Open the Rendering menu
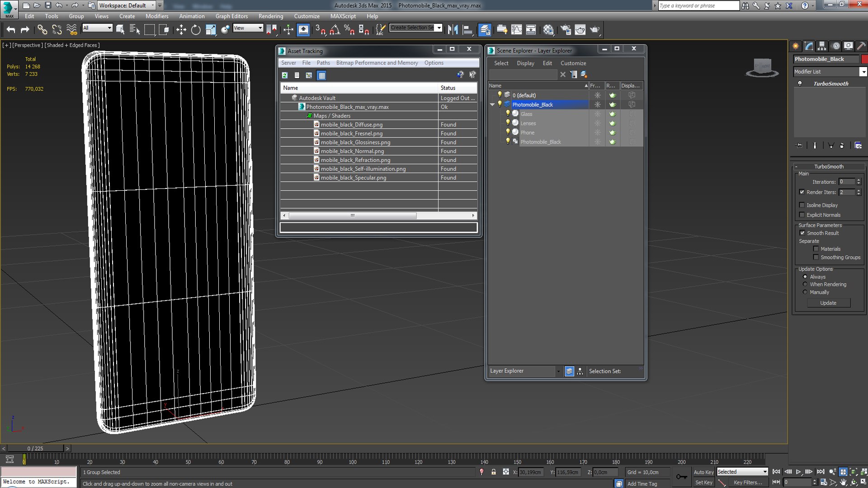The height and width of the screenshot is (488, 868). [x=270, y=16]
